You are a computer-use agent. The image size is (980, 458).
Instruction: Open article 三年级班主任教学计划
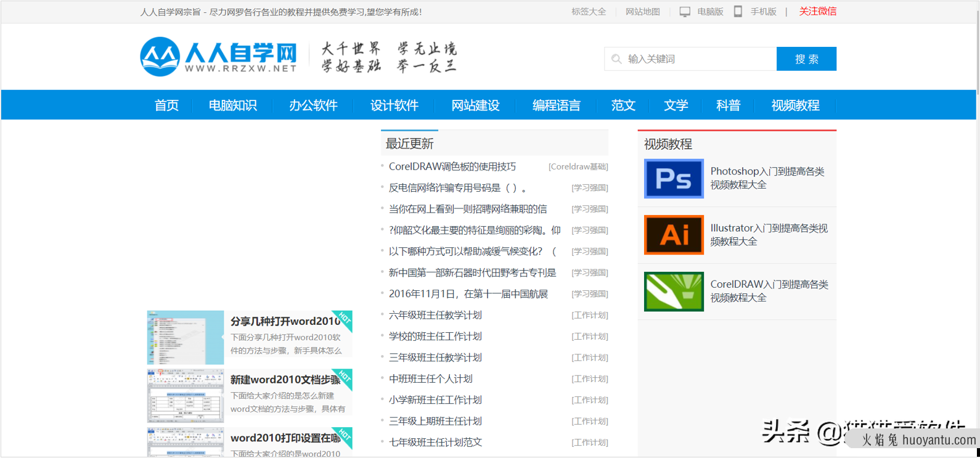435,358
